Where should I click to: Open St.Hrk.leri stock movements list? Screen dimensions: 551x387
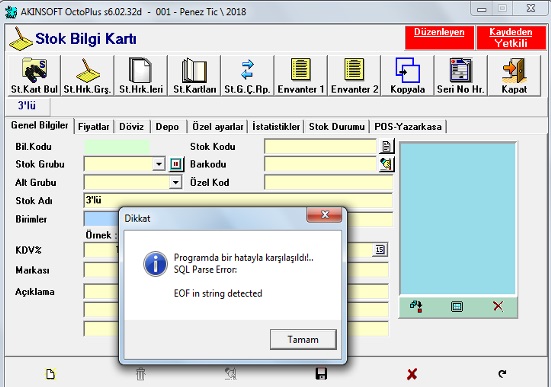coord(141,76)
